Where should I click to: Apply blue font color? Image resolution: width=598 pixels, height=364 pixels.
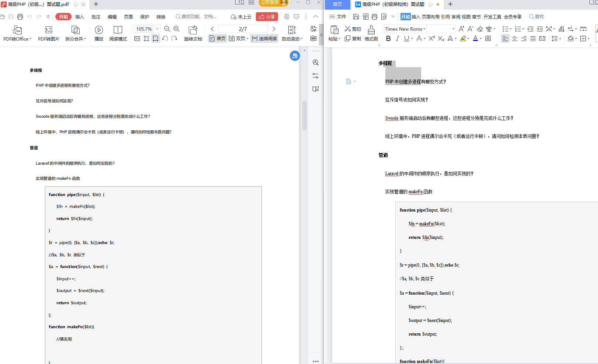pos(475,38)
